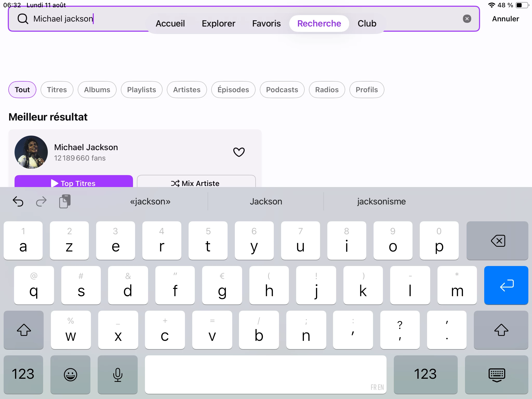Tap the heart to favorite Michael Jackson
Image resolution: width=532 pixels, height=399 pixels.
click(x=239, y=152)
